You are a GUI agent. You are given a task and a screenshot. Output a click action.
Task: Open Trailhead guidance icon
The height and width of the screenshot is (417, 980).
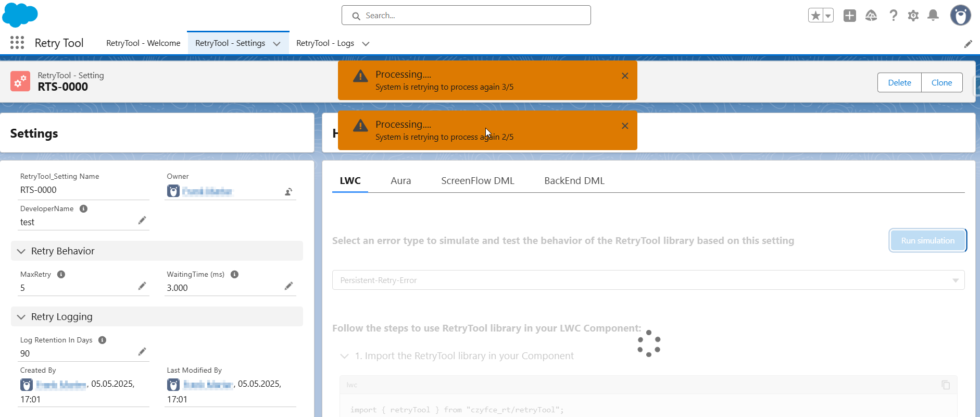click(x=871, y=16)
